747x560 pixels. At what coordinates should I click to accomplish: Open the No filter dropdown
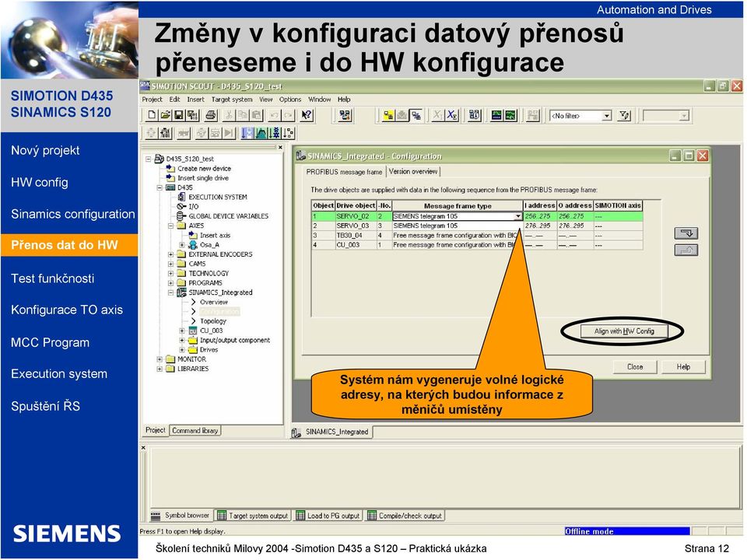pyautogui.click(x=606, y=116)
